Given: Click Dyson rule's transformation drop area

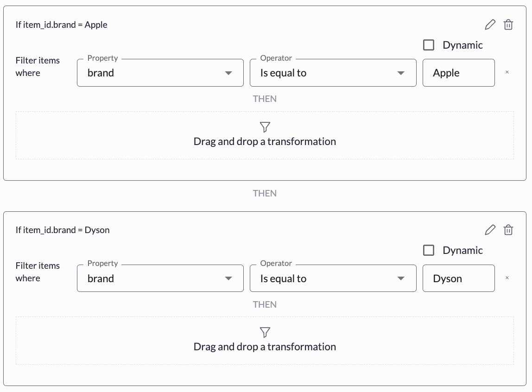Looking at the screenshot, I should click(x=265, y=341).
